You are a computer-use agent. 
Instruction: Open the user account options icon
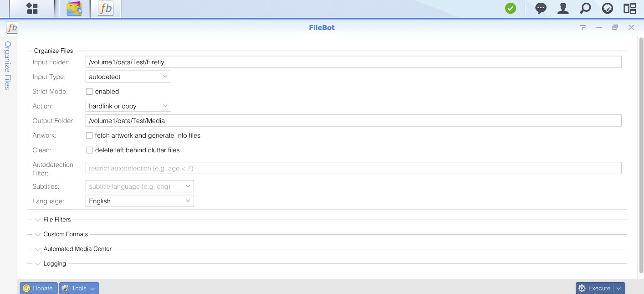click(x=563, y=9)
